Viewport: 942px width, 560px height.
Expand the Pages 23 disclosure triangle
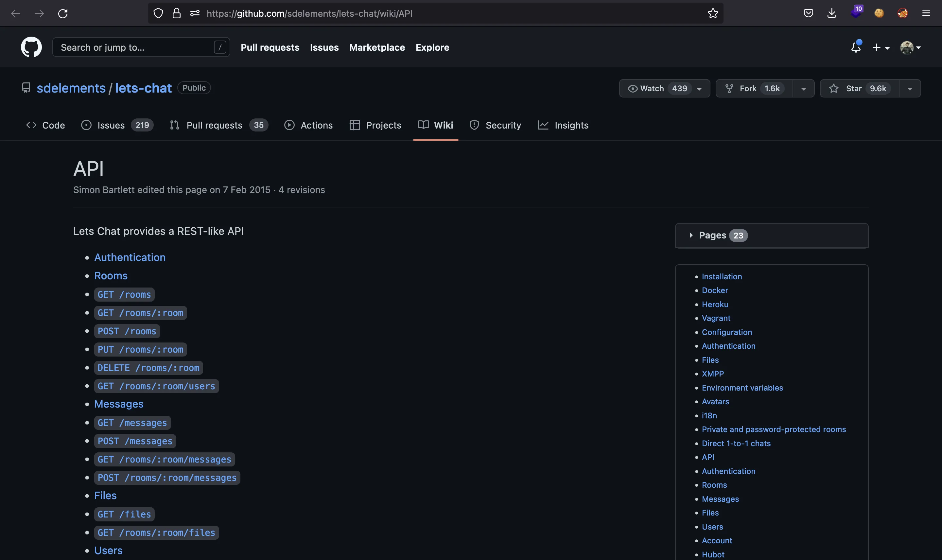(x=691, y=235)
